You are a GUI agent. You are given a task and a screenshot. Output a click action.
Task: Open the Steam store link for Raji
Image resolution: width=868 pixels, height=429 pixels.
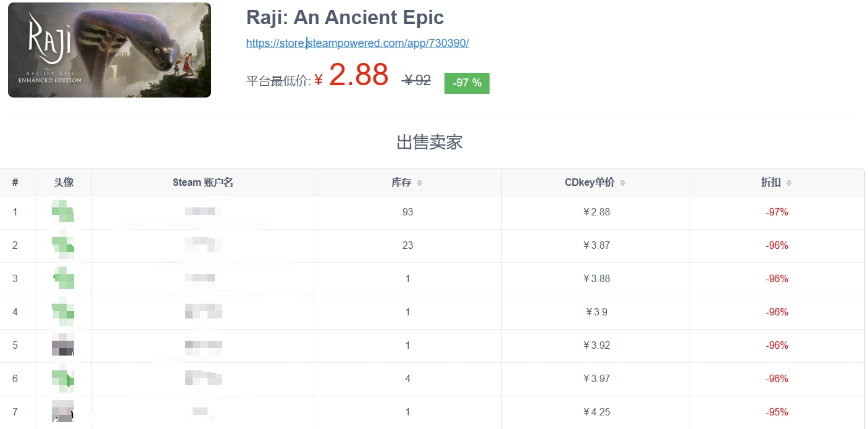coord(357,43)
